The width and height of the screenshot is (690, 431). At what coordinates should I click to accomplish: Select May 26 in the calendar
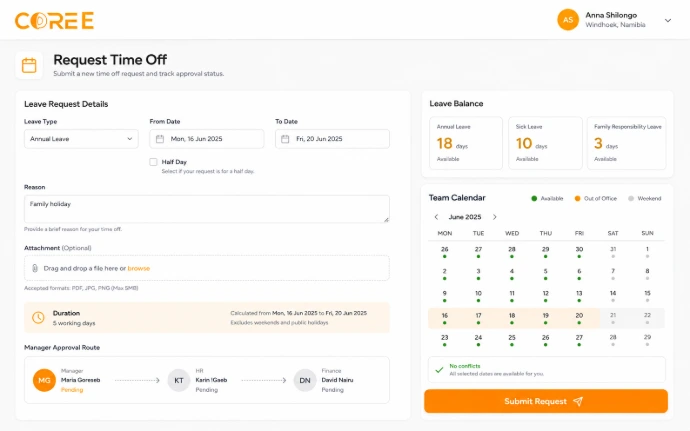444,252
